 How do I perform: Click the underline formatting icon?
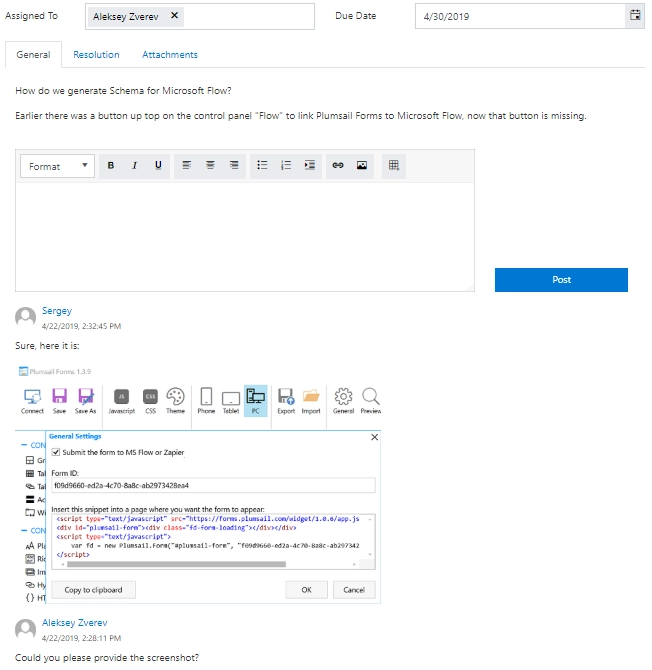click(158, 166)
